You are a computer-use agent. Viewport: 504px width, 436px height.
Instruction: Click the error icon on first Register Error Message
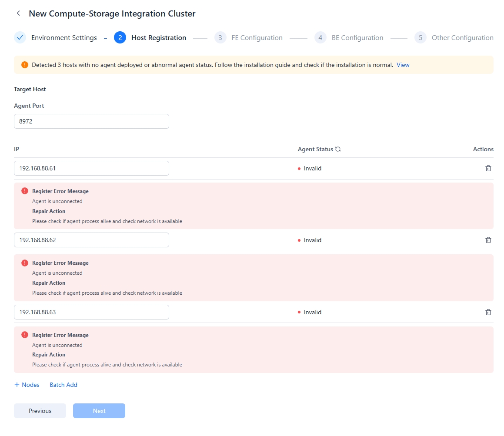[x=25, y=191]
